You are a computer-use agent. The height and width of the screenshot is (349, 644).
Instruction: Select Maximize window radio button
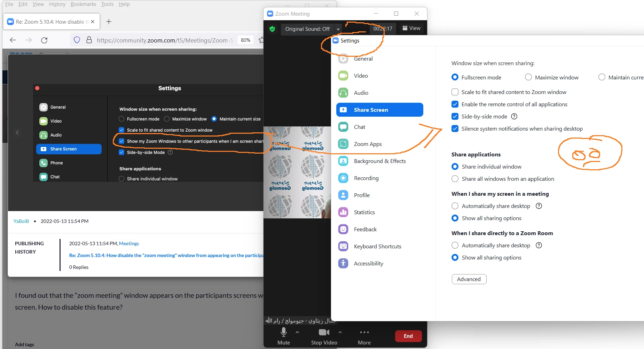528,77
